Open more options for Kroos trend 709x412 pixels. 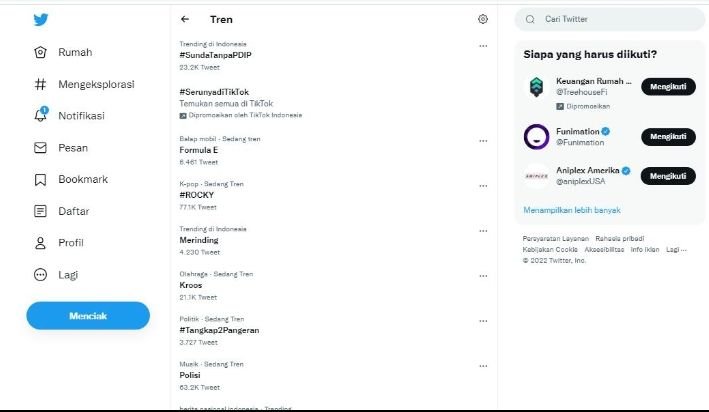tap(483, 276)
